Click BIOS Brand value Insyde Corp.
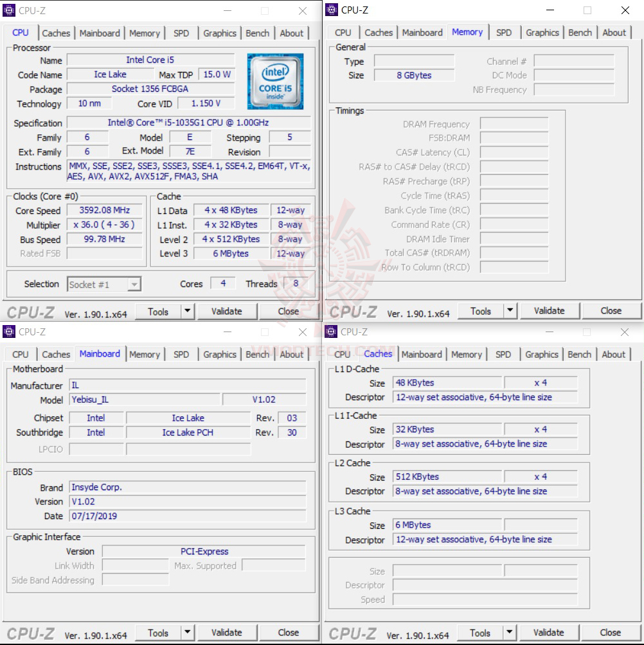This screenshot has height=645, width=644. pyautogui.click(x=188, y=487)
